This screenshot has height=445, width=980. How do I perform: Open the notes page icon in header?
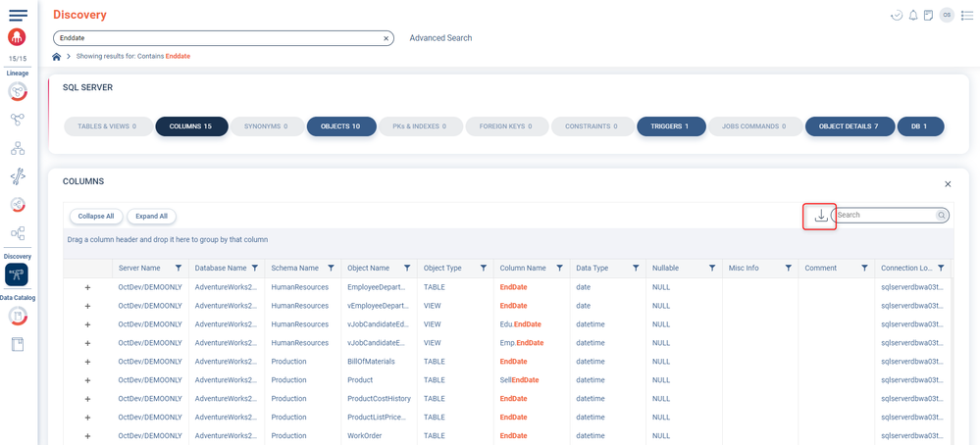(x=929, y=15)
